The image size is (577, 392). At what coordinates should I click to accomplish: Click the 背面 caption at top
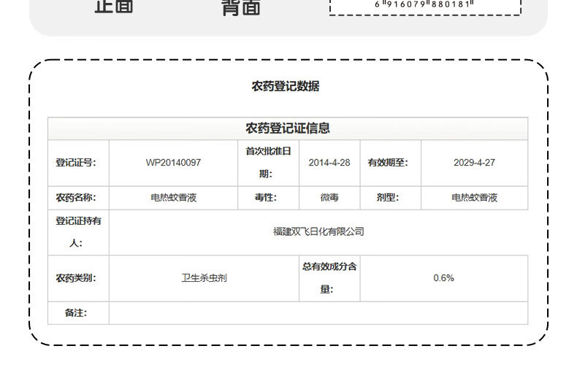click(241, 7)
